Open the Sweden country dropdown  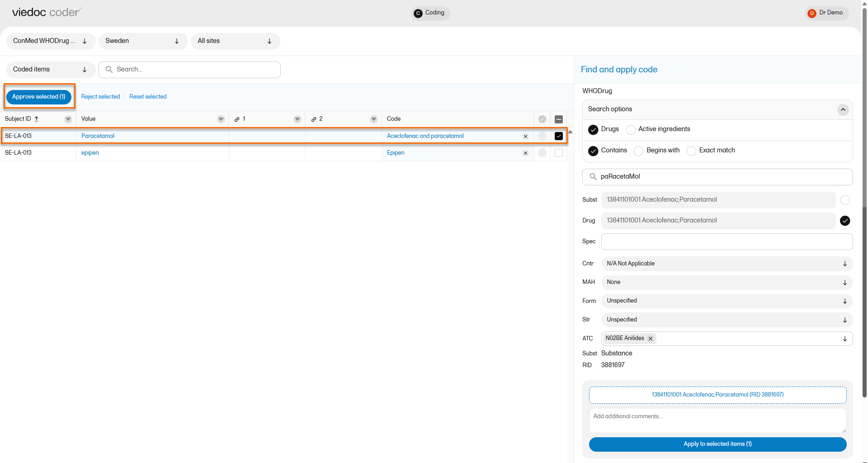(142, 41)
